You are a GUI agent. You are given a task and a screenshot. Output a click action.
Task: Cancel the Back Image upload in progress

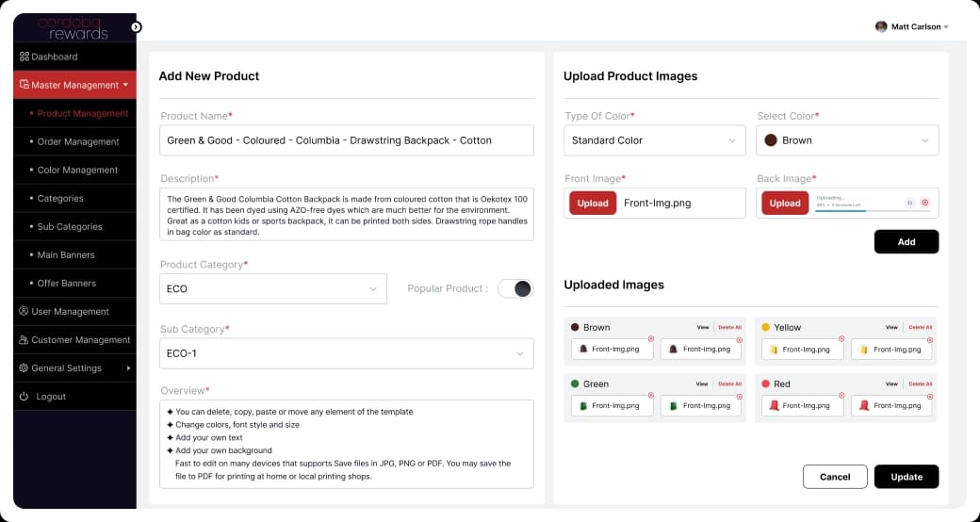pyautogui.click(x=925, y=203)
